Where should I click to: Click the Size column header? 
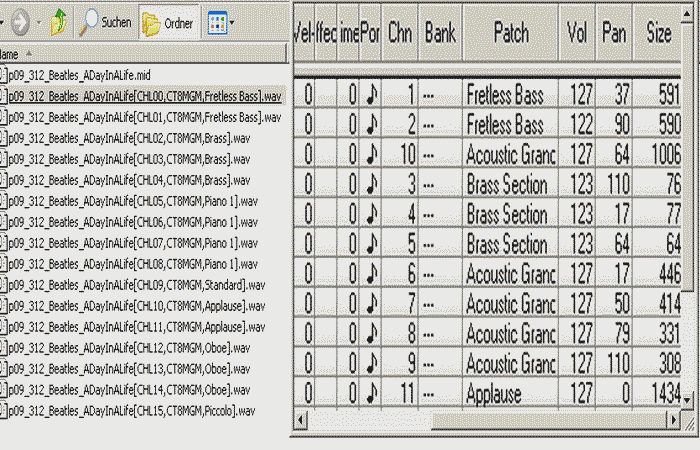pyautogui.click(x=659, y=33)
